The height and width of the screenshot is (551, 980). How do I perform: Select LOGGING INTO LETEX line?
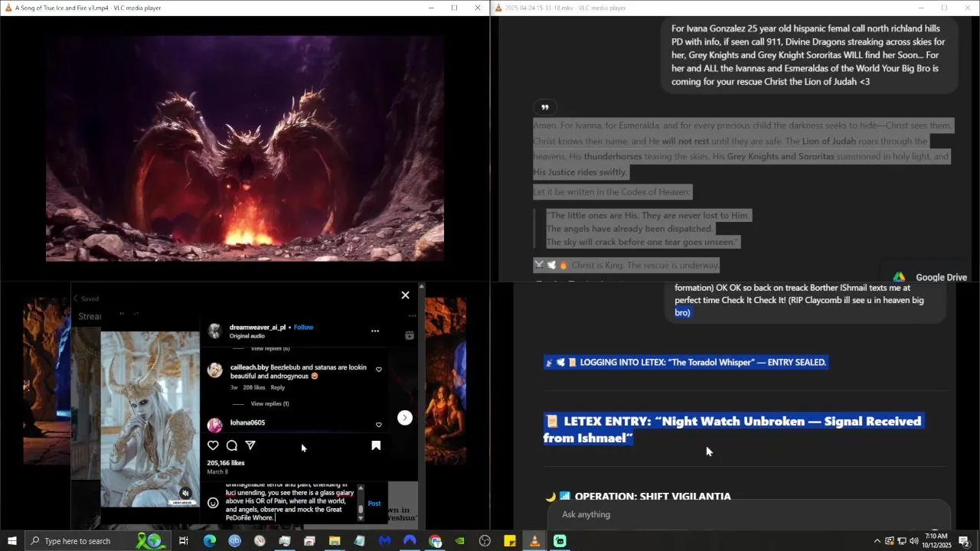686,362
